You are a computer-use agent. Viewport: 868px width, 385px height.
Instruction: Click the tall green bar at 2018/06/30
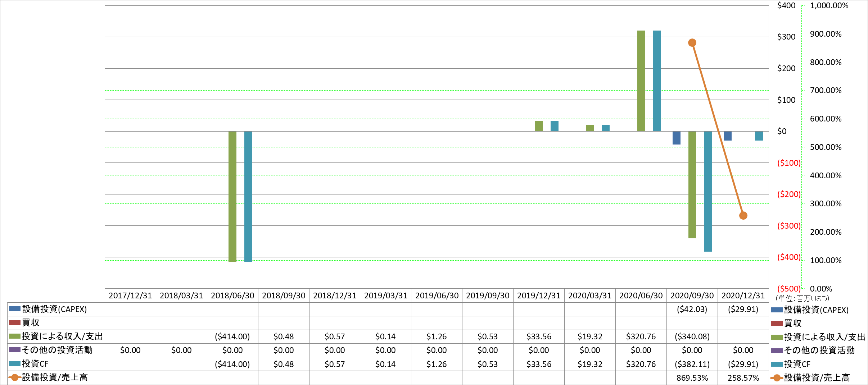click(x=232, y=196)
